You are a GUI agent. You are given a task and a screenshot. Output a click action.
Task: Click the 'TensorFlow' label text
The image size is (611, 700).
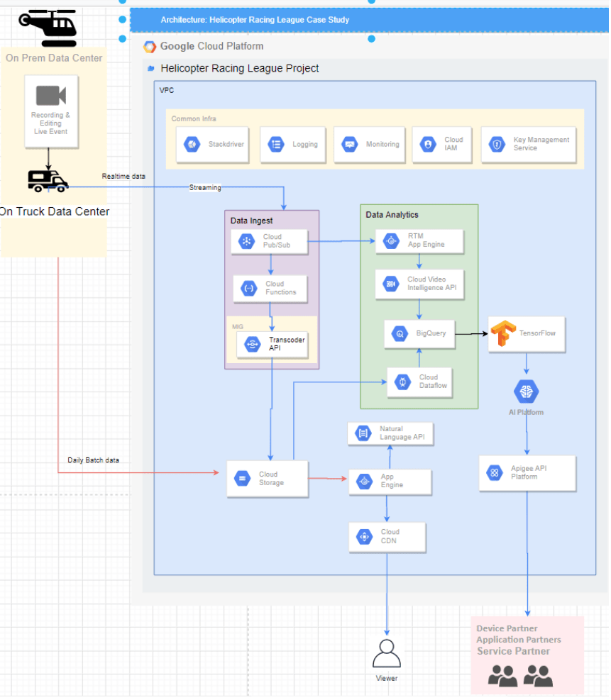[x=537, y=333]
